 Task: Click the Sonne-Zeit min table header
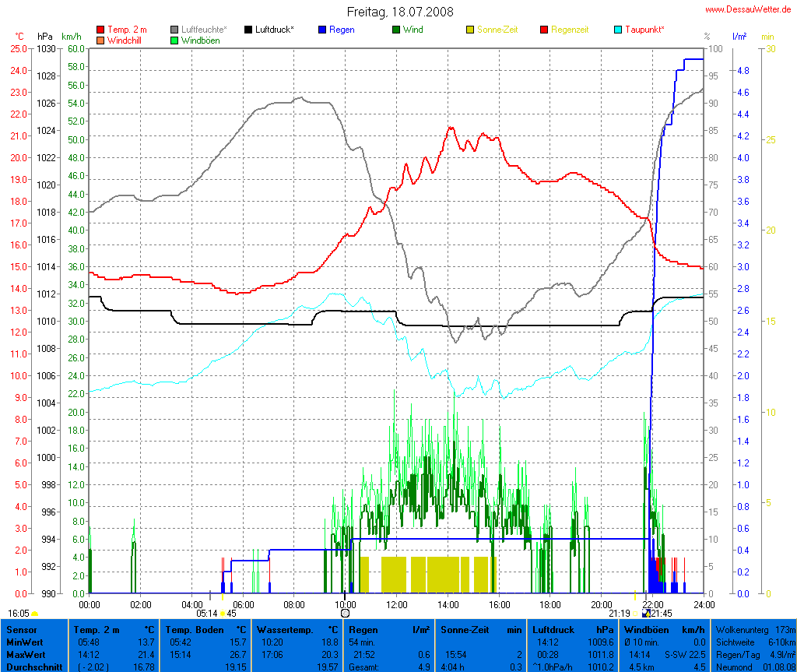[481, 629]
